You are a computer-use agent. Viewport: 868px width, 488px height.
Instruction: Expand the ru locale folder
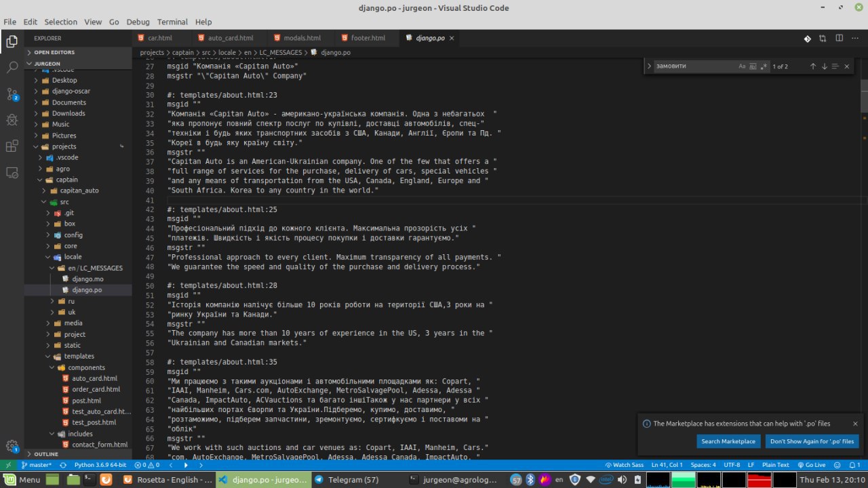point(78,301)
